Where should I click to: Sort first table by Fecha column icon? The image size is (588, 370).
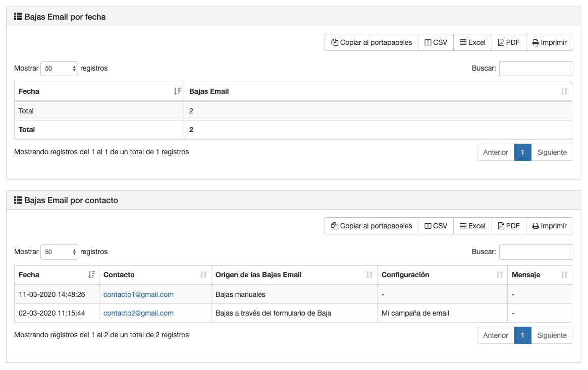177,91
